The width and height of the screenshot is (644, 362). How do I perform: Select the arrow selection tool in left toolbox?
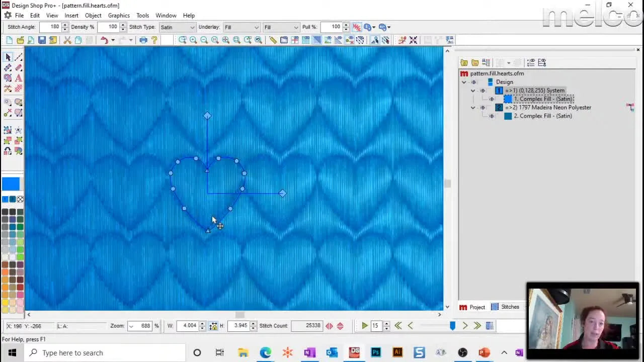[x=8, y=57]
